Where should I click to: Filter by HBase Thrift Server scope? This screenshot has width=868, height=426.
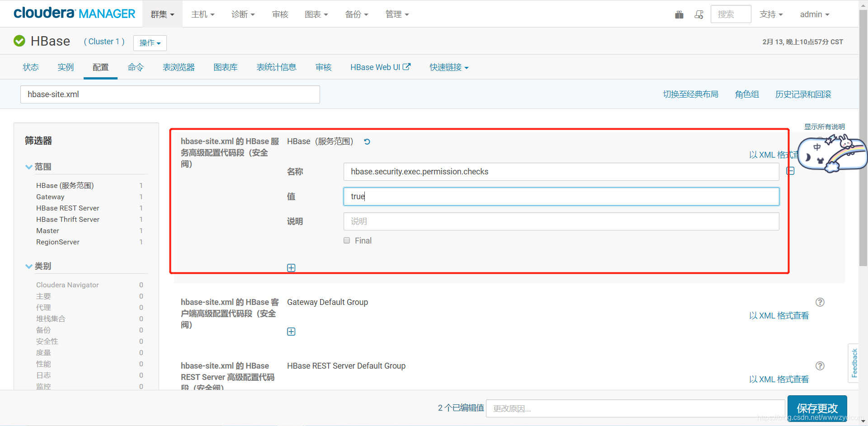(x=68, y=219)
